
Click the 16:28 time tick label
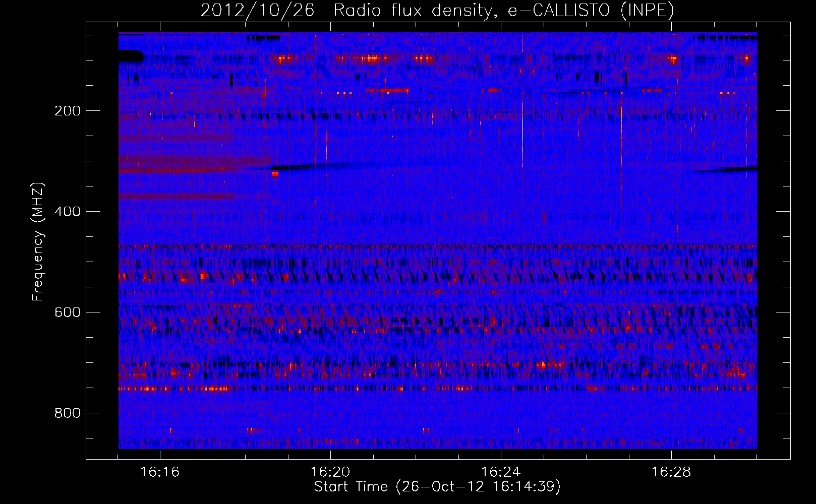click(x=671, y=472)
